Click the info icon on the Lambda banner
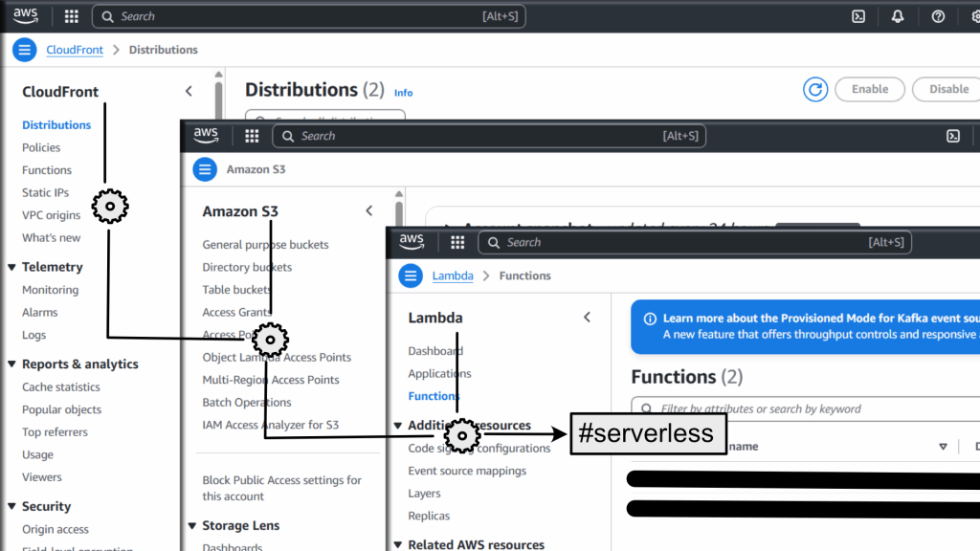The height and width of the screenshot is (551, 980). click(650, 318)
